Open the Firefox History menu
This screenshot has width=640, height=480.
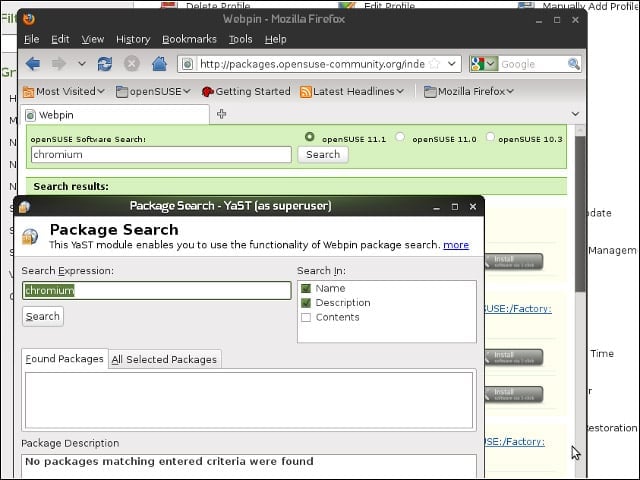133,39
